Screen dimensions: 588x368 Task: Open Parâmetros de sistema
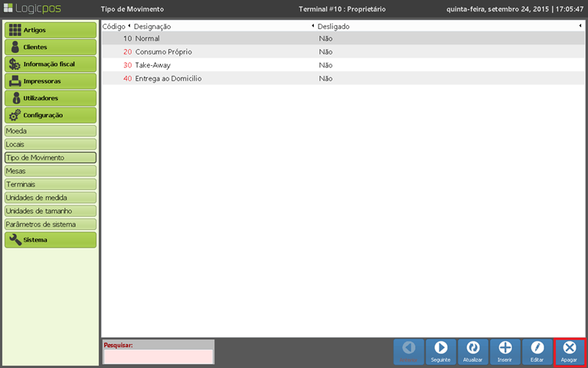point(51,225)
